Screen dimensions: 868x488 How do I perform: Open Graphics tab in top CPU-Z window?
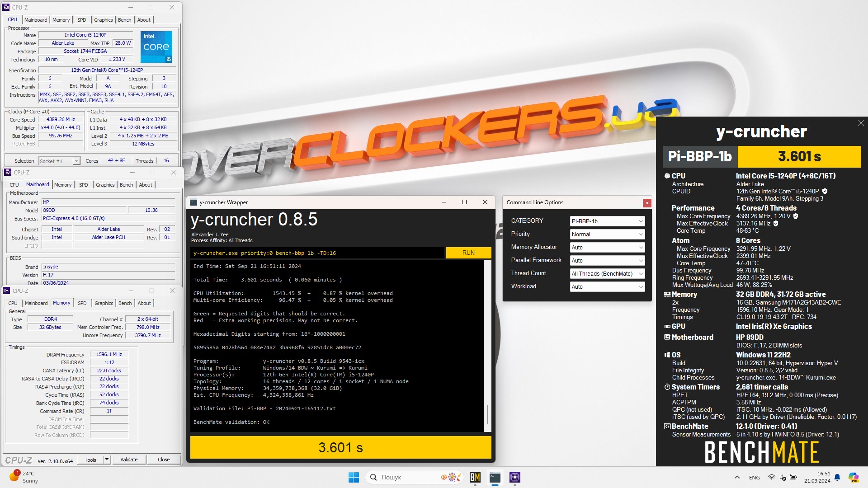tap(104, 20)
